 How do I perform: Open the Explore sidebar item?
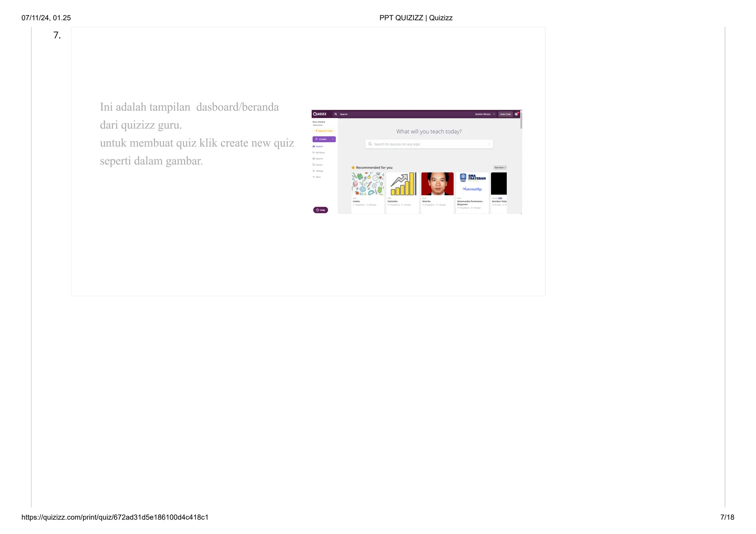tap(318, 147)
